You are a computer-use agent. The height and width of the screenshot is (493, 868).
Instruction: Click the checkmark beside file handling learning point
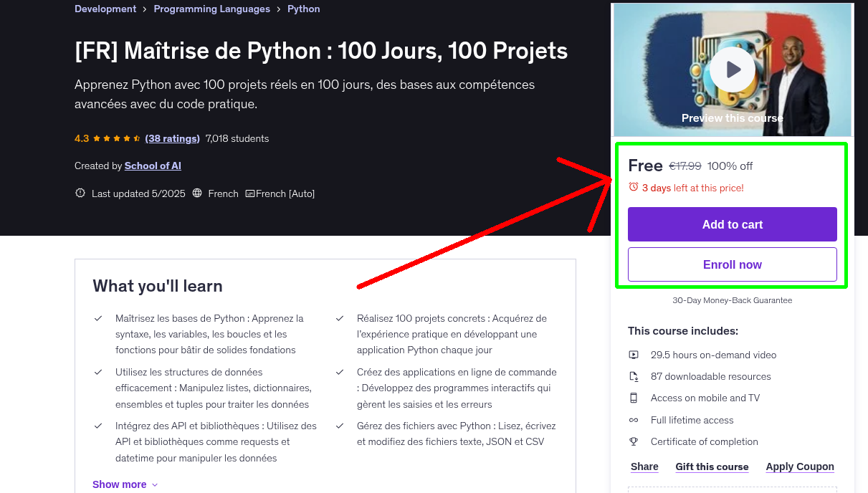tap(339, 426)
